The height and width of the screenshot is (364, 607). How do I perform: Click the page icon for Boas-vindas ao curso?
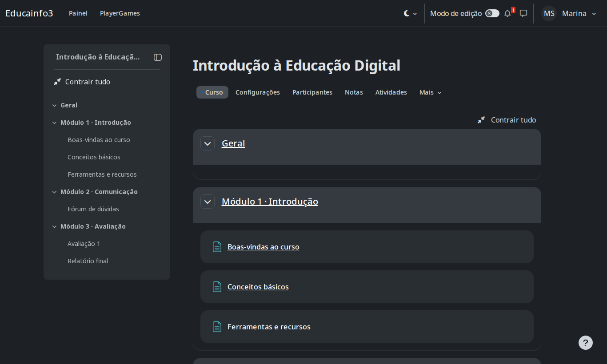point(217,247)
